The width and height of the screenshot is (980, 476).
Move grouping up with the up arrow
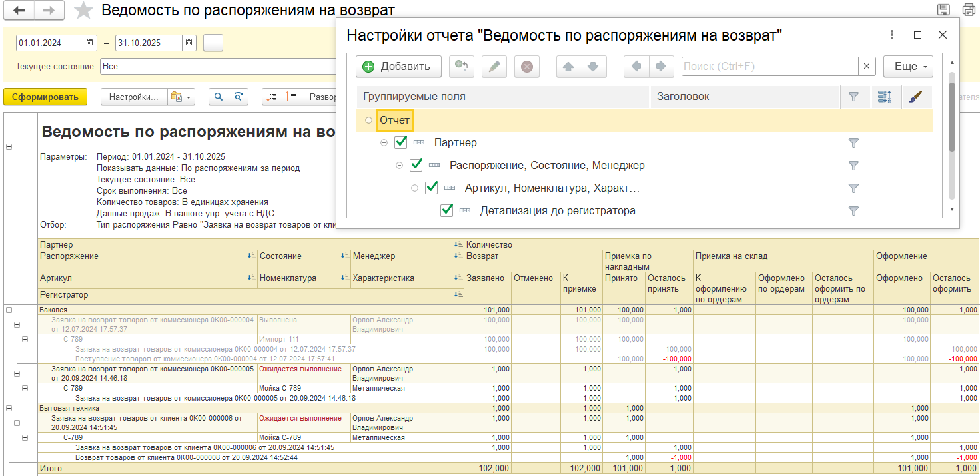(x=568, y=67)
